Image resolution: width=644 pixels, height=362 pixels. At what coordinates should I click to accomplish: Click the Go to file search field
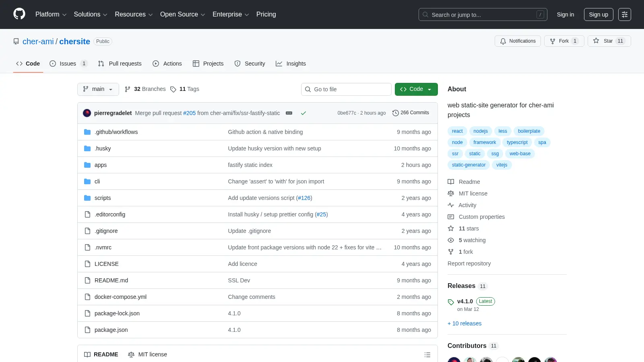click(346, 89)
